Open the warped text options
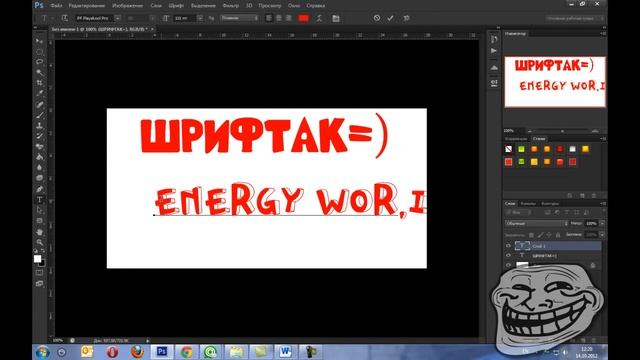The width and height of the screenshot is (640, 360). coord(319,18)
